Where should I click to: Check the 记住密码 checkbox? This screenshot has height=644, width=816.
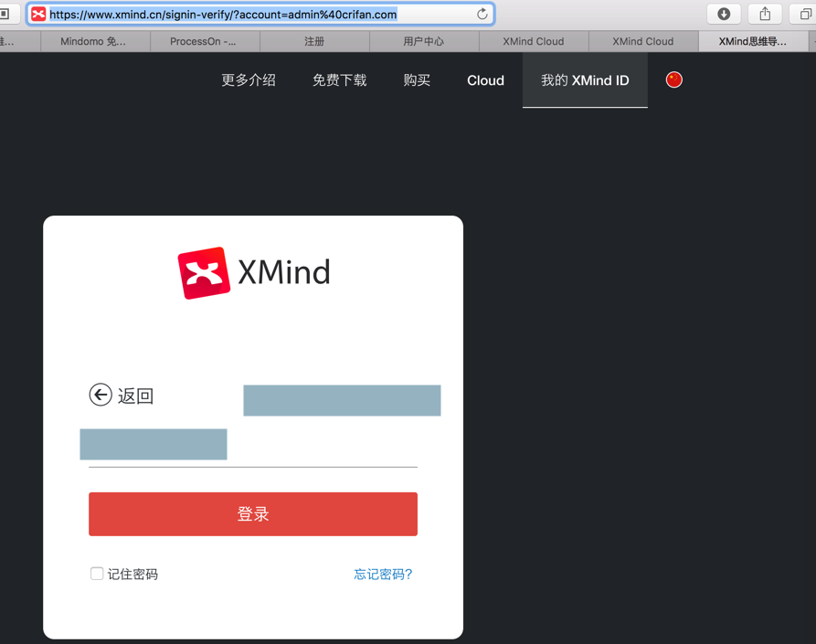pyautogui.click(x=97, y=574)
